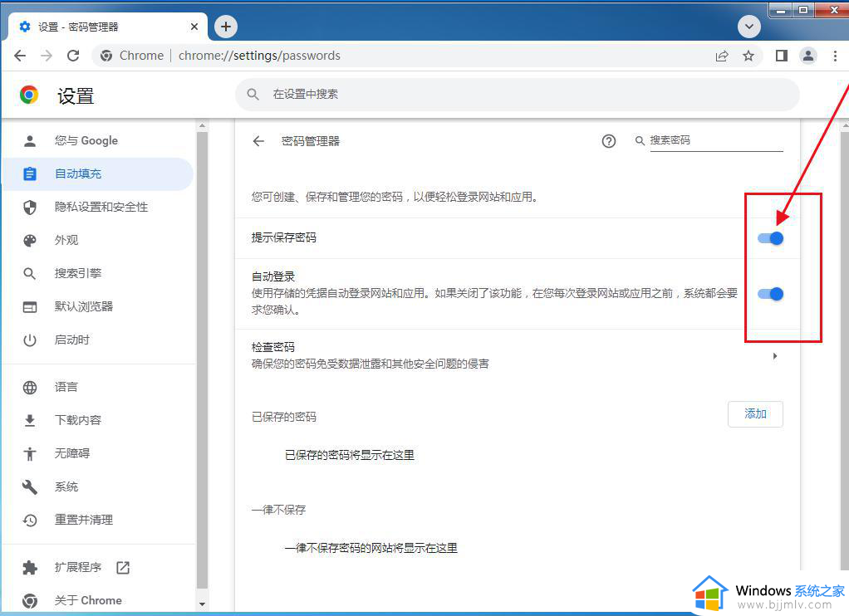Click the address bar URL chrome://settings/passwords
Image resolution: width=849 pixels, height=616 pixels.
coord(259,56)
